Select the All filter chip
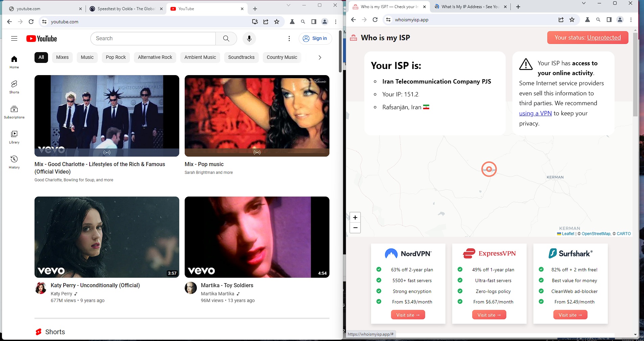 tap(41, 57)
